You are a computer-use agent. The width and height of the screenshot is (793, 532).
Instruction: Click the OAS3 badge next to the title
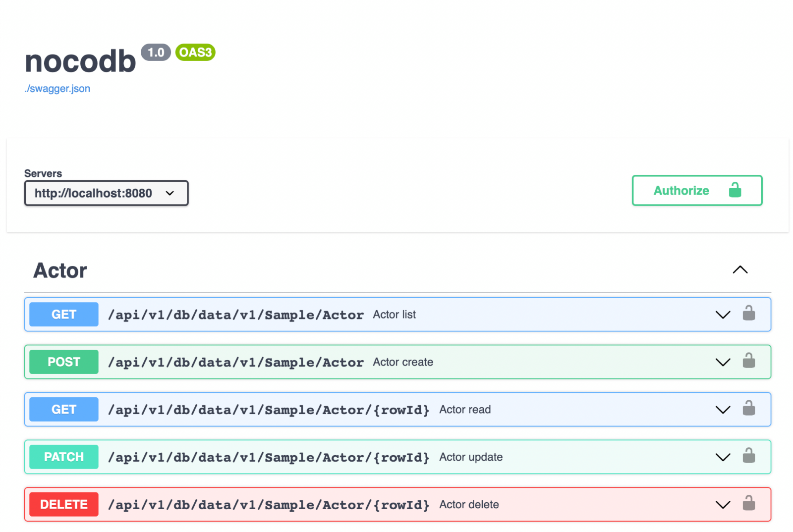(195, 52)
